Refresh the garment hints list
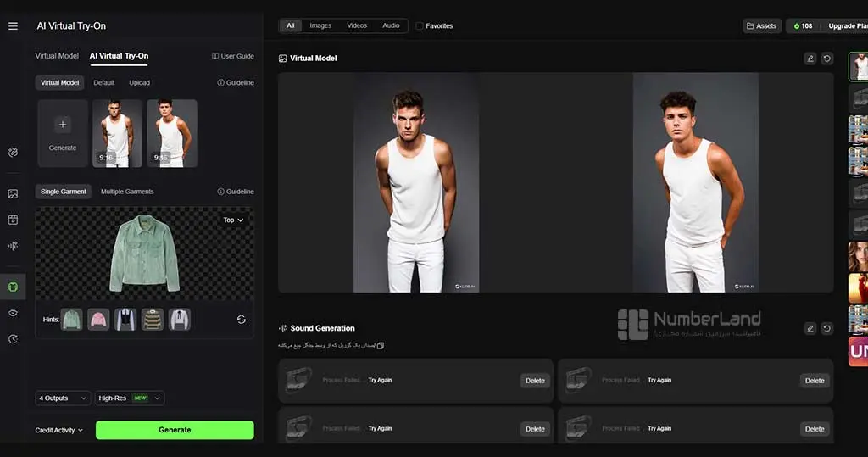Viewport: 868px width, 457px height. tap(242, 320)
